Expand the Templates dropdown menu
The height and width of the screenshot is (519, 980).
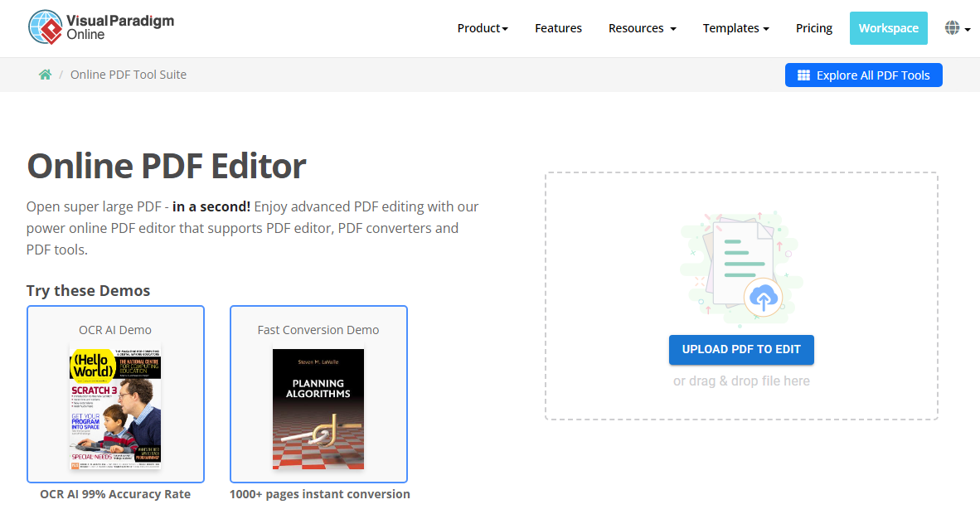(735, 28)
